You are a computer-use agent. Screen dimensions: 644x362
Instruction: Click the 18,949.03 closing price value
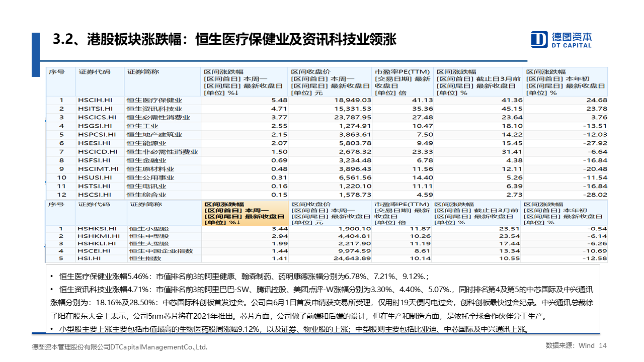[352, 100]
